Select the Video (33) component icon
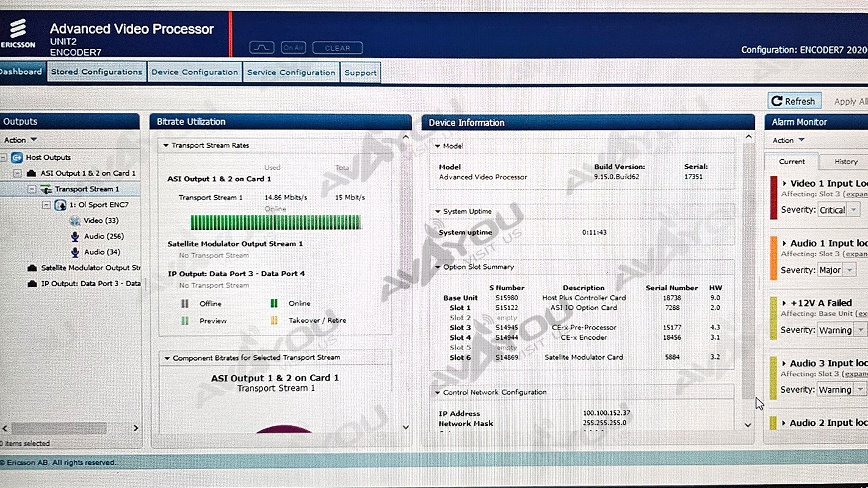868x488 pixels. pyautogui.click(x=74, y=221)
